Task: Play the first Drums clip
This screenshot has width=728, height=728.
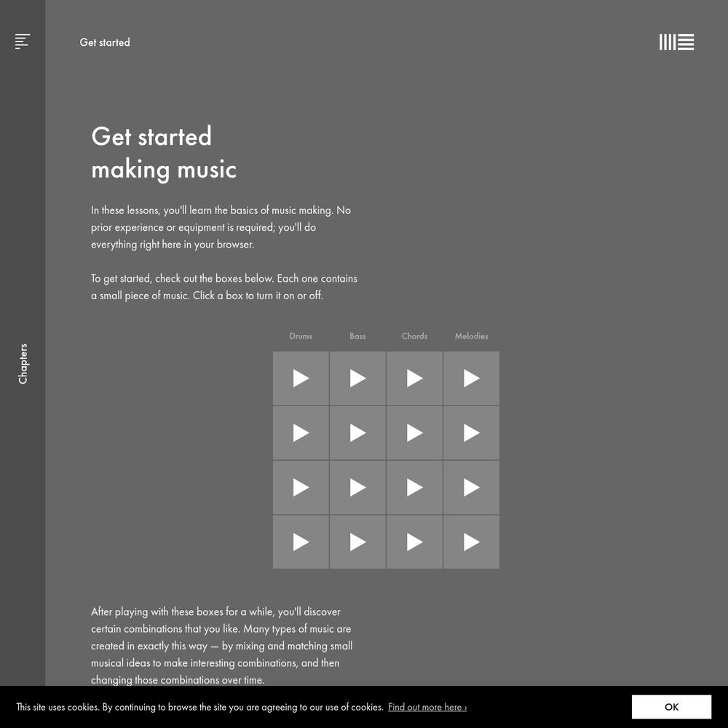Action: (301, 379)
